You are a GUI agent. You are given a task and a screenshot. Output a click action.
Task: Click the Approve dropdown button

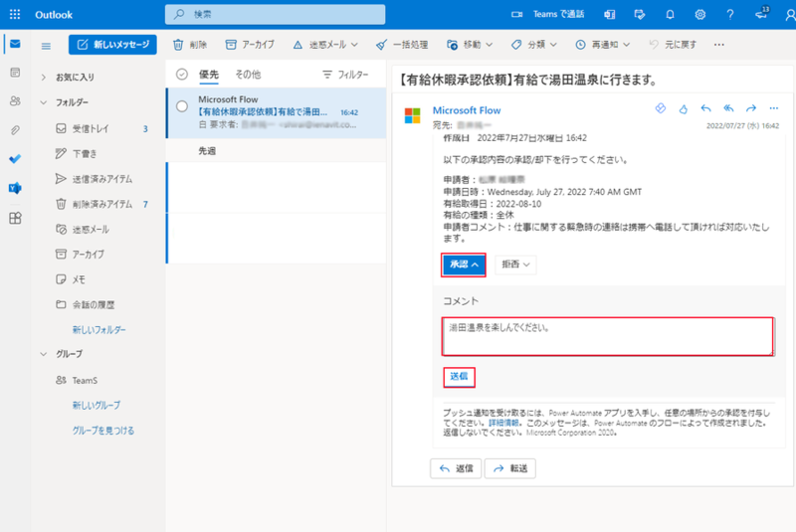[x=464, y=265]
